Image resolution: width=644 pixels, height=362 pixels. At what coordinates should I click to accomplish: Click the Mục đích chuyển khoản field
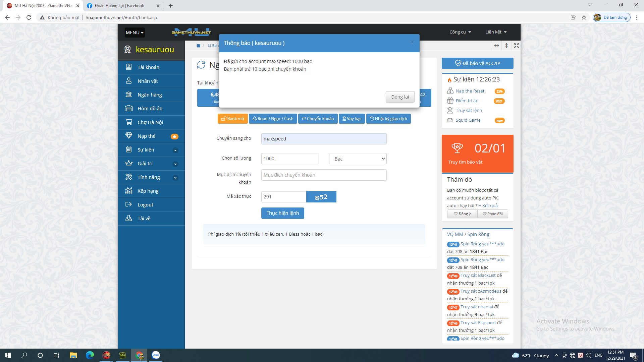point(324,175)
